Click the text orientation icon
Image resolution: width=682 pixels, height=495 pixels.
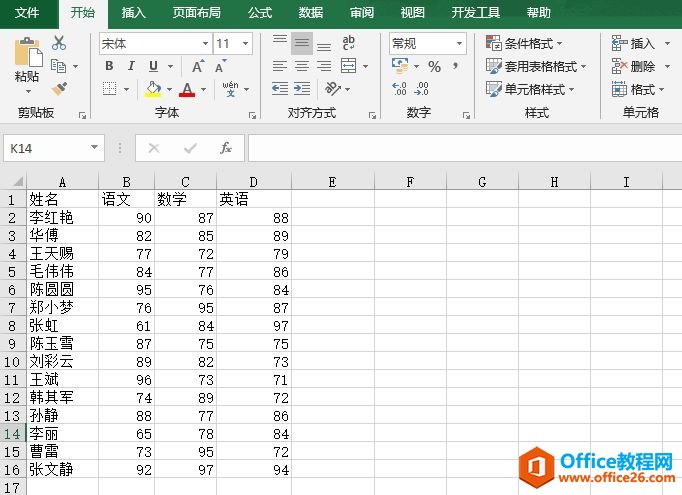(x=333, y=89)
